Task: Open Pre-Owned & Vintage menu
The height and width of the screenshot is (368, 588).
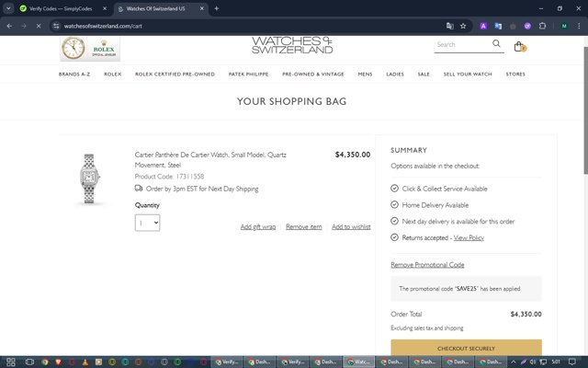Action: point(312,74)
